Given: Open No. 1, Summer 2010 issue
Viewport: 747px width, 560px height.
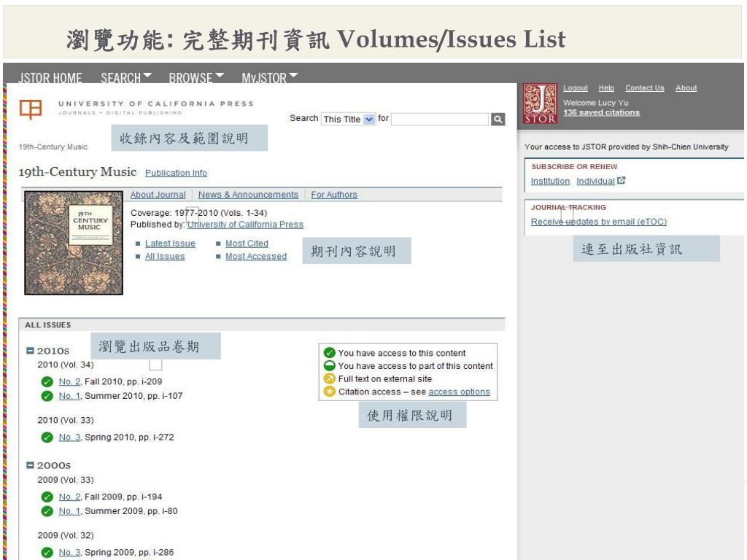Looking at the screenshot, I should coord(69,396).
